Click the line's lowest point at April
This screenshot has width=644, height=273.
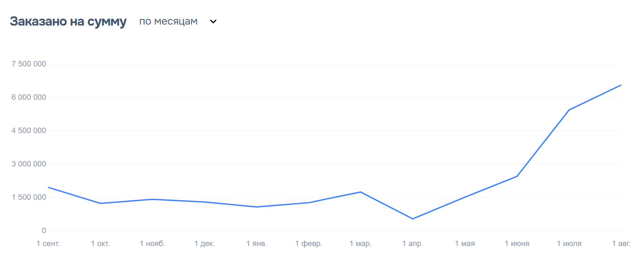[x=413, y=219]
